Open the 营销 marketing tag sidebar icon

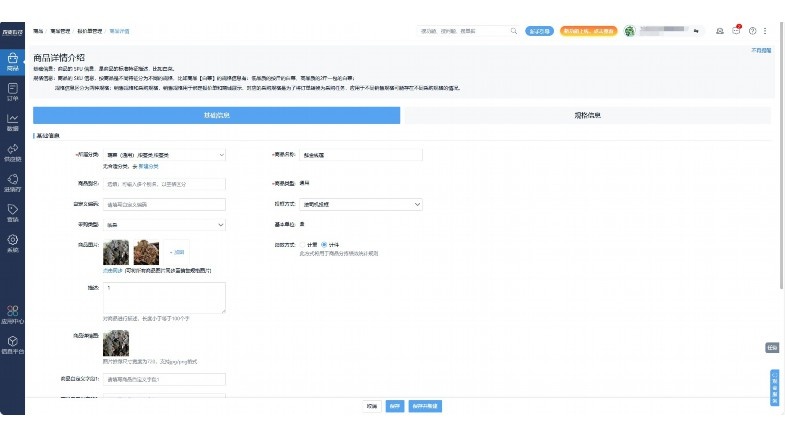(x=13, y=213)
